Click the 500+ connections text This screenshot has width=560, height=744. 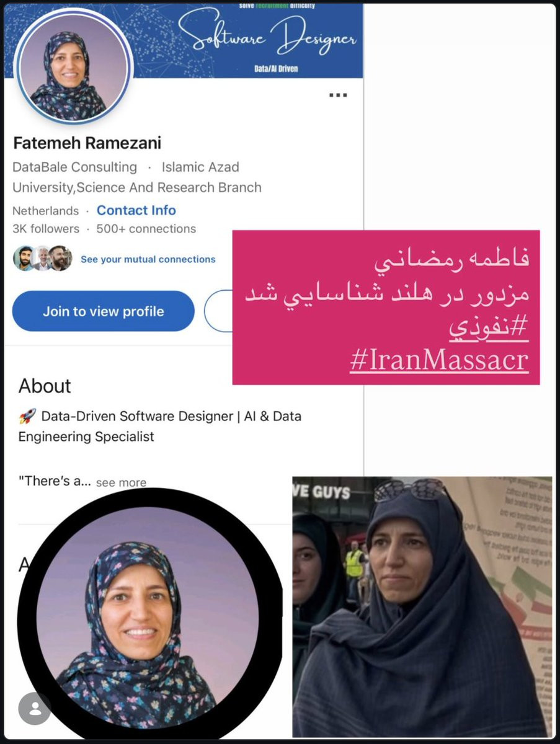tap(146, 229)
